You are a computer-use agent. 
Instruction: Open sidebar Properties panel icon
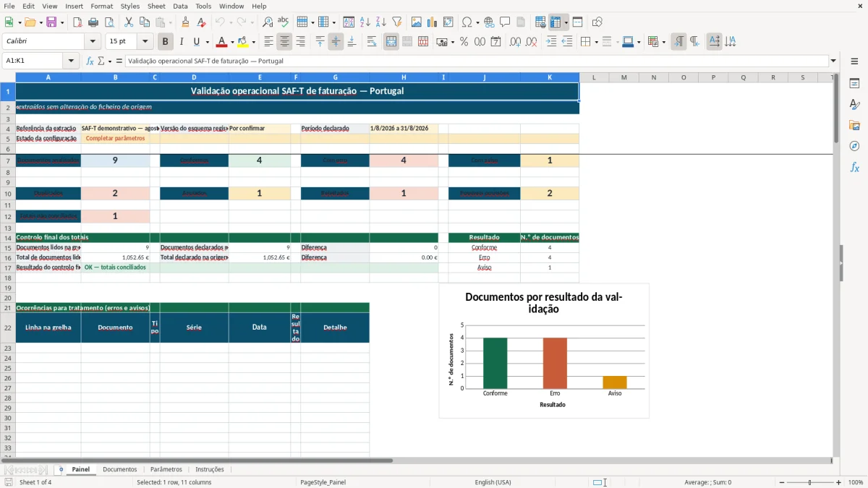[x=854, y=84]
